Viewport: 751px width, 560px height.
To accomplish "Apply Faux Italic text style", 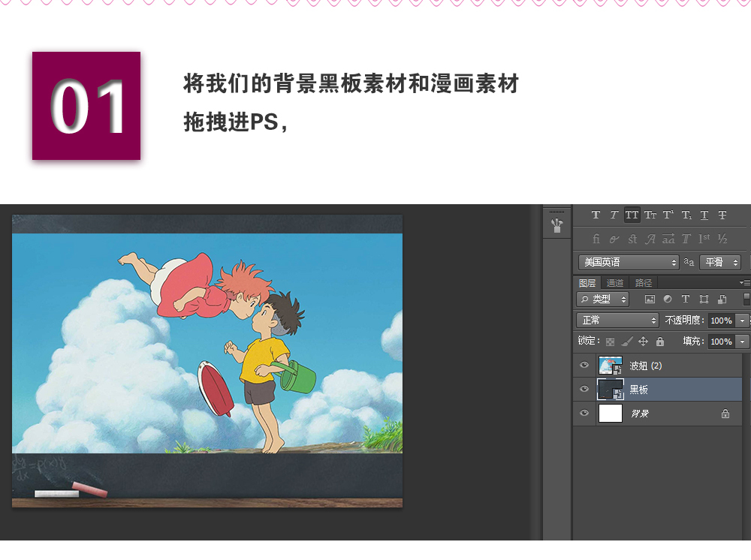I will click(x=614, y=215).
